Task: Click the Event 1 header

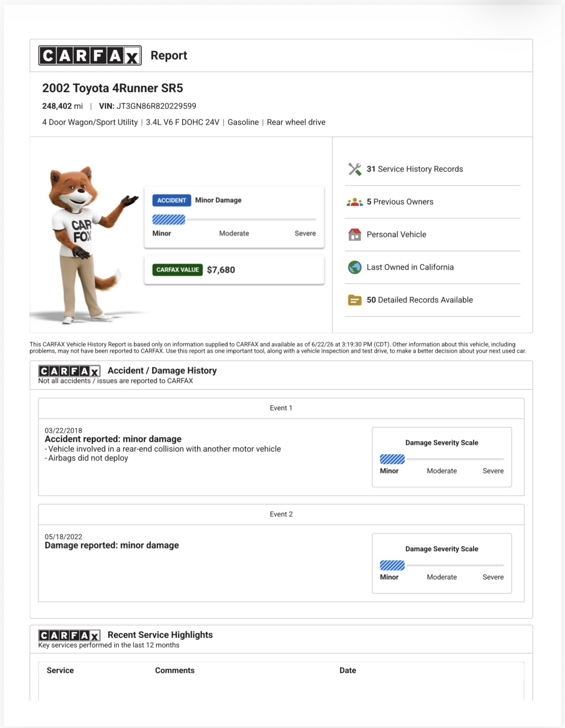Action: 281,408
